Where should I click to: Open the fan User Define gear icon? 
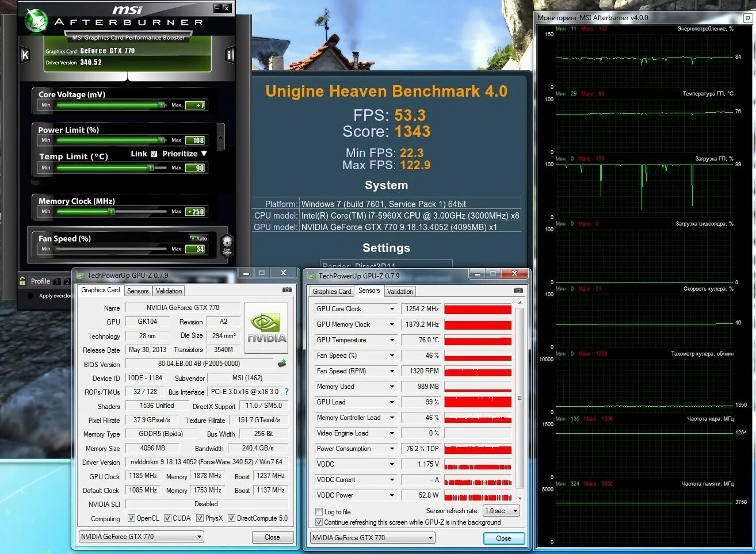[227, 245]
